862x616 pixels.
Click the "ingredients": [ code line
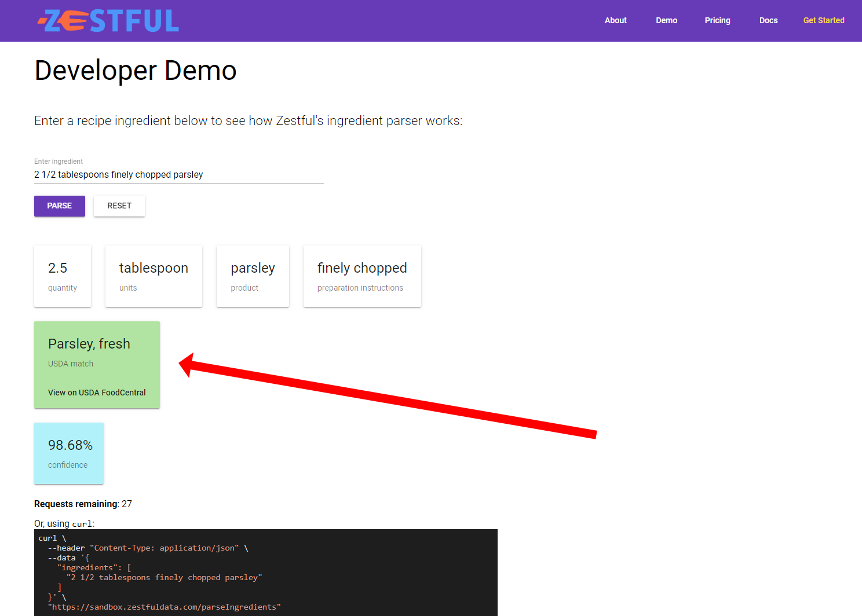(94, 568)
